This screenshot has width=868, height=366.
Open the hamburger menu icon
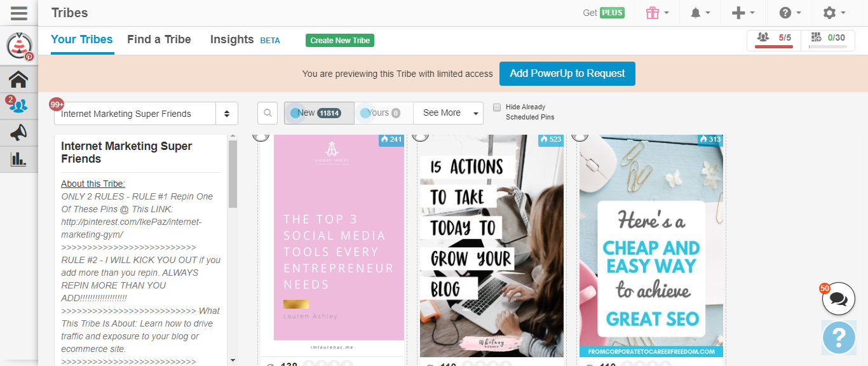18,13
